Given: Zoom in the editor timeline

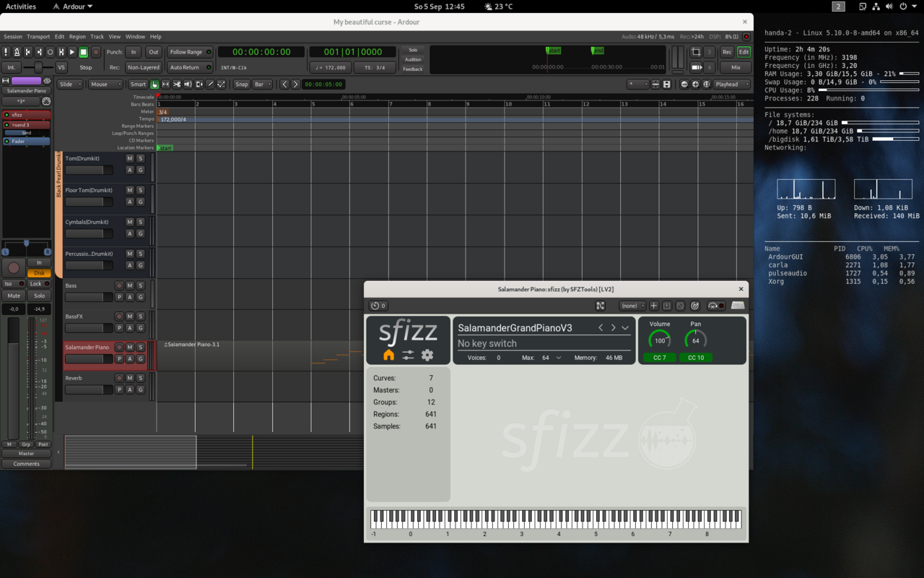Looking at the screenshot, I should pyautogui.click(x=695, y=85).
